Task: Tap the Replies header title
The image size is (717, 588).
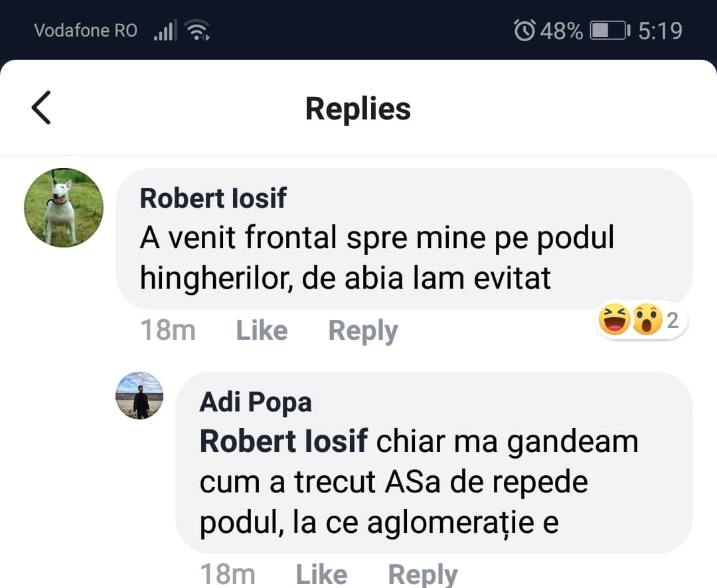Action: click(x=358, y=109)
